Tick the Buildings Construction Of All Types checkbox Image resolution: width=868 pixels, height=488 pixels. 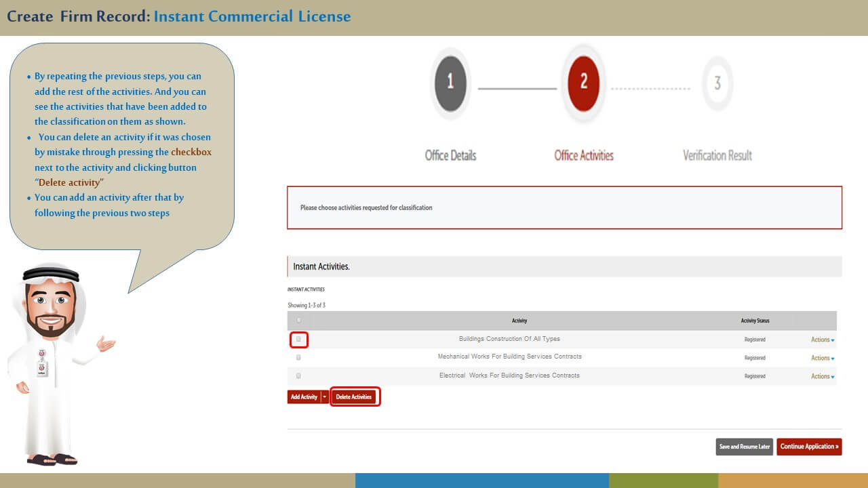[x=298, y=339]
